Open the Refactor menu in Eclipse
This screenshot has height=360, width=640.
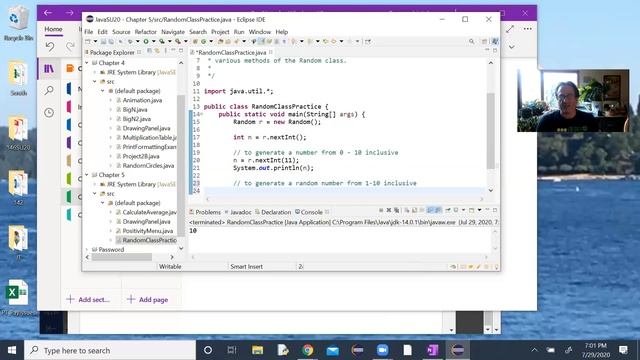146,32
